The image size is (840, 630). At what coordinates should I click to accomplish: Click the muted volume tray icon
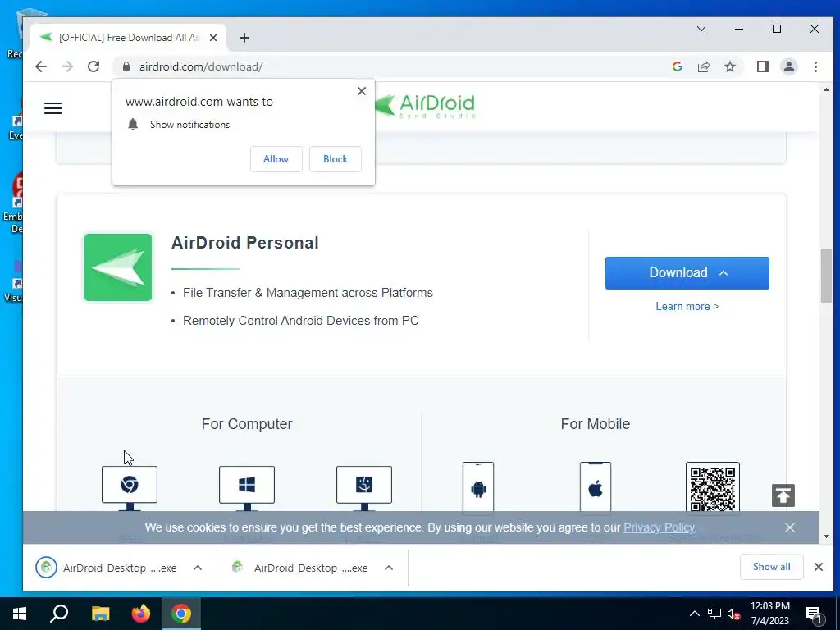point(734,614)
